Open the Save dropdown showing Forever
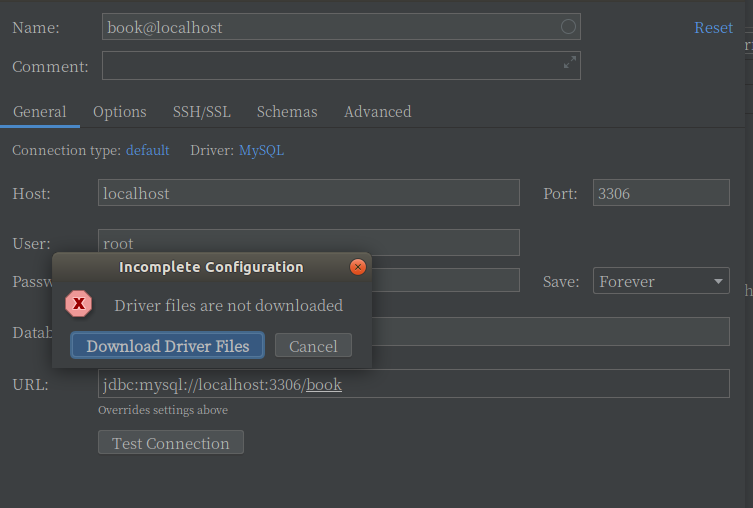753x508 pixels. click(x=661, y=281)
